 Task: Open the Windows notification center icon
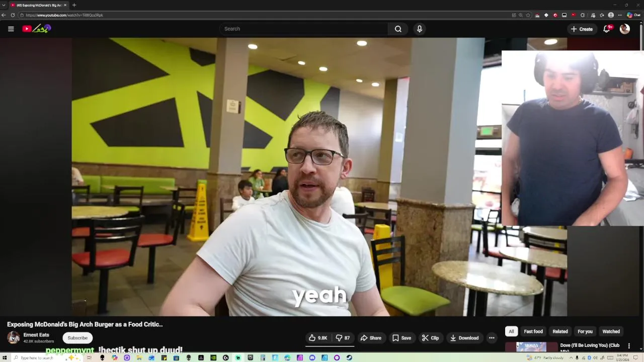[635, 357]
